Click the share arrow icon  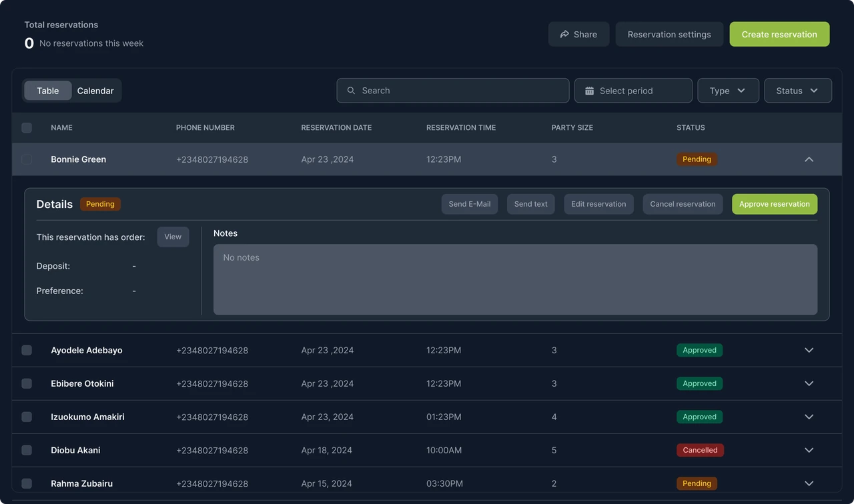pyautogui.click(x=564, y=34)
